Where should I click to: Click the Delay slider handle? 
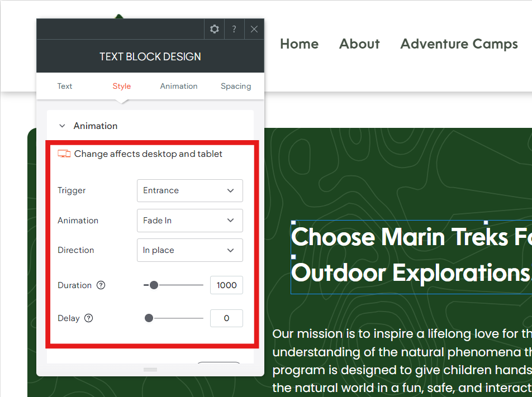[x=149, y=318]
